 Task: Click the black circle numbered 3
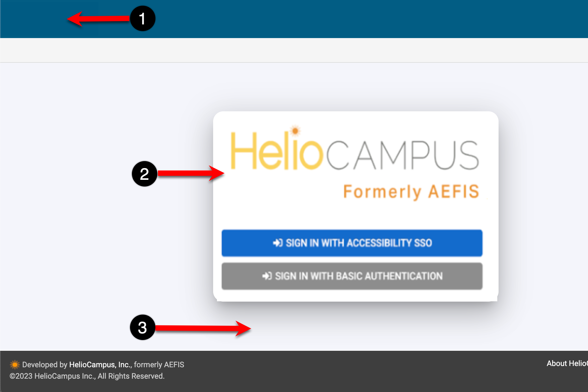[x=142, y=327]
